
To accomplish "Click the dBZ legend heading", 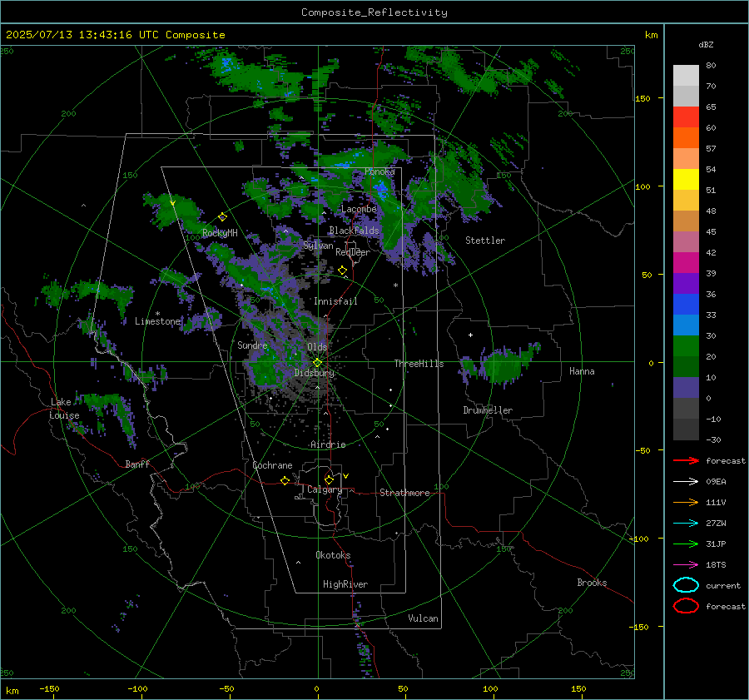I will pyautogui.click(x=706, y=44).
